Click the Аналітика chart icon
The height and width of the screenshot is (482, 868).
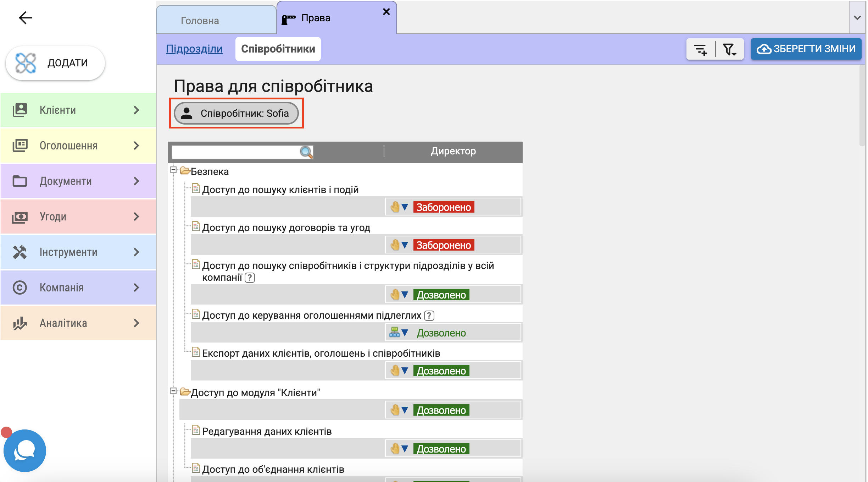pos(20,323)
